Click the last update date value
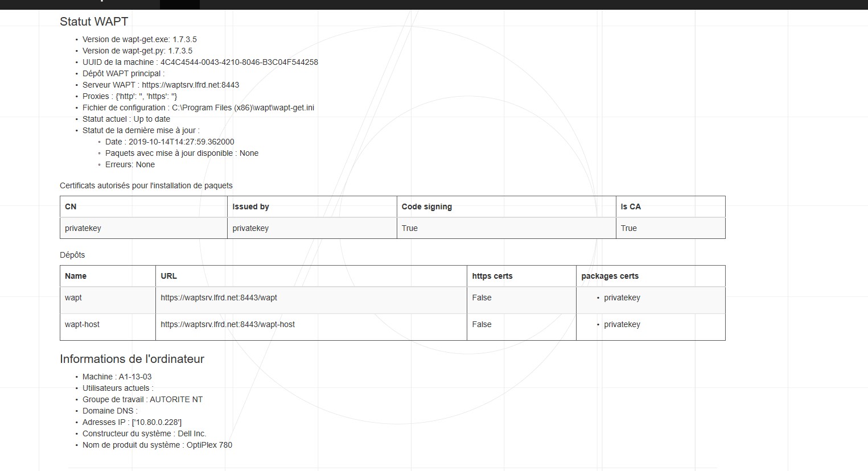Screen dimensions: 868x471 [181, 142]
